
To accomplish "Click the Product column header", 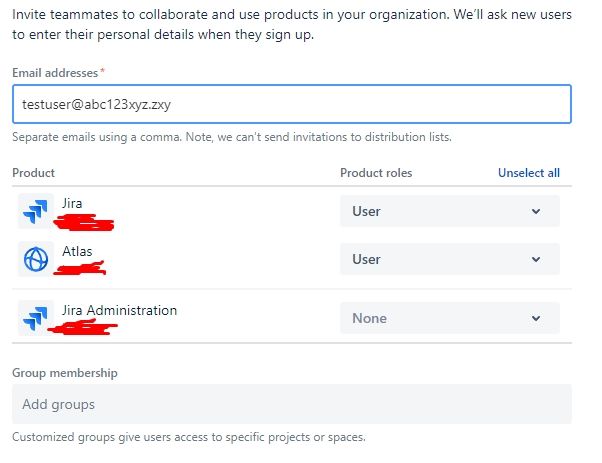I will point(33,173).
